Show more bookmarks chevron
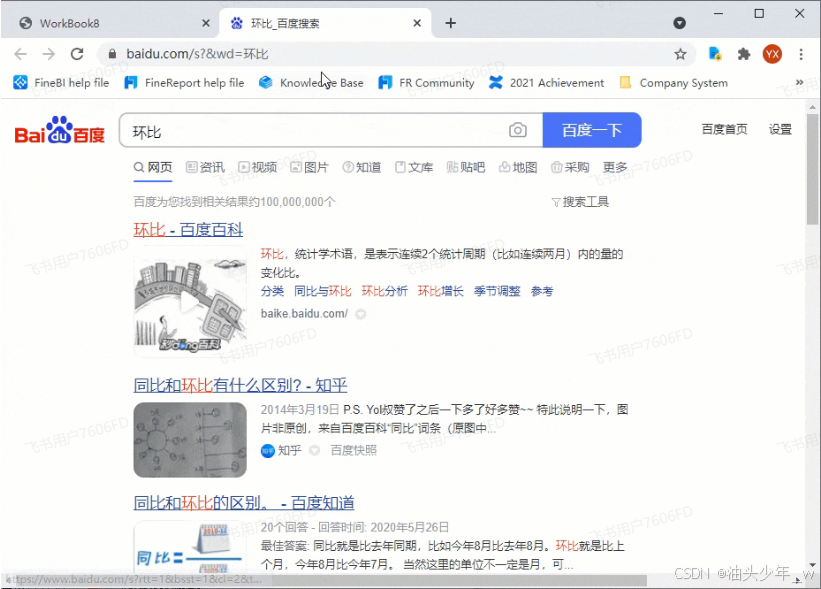Screen dimensions: 821x589 (x=800, y=82)
